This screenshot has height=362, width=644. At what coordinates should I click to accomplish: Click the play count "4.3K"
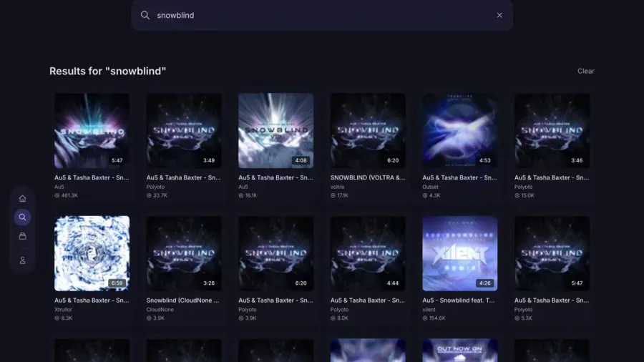434,195
